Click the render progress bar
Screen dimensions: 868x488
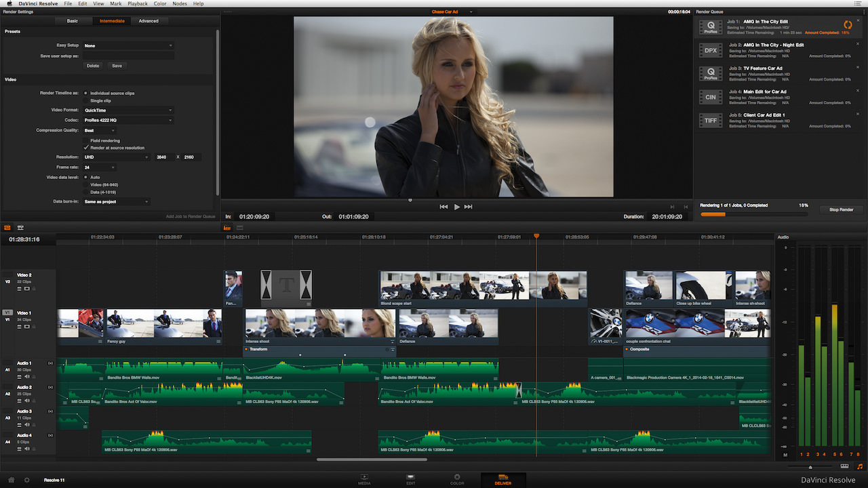pos(753,214)
